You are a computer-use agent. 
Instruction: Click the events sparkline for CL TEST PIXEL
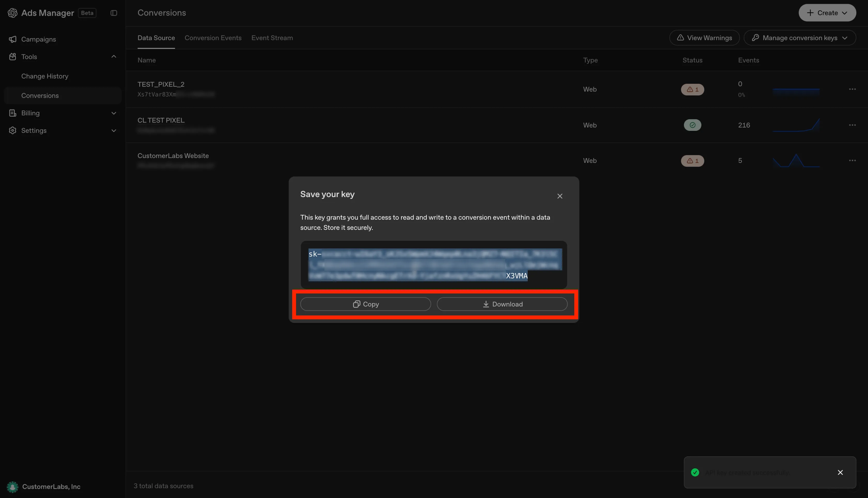(x=796, y=125)
